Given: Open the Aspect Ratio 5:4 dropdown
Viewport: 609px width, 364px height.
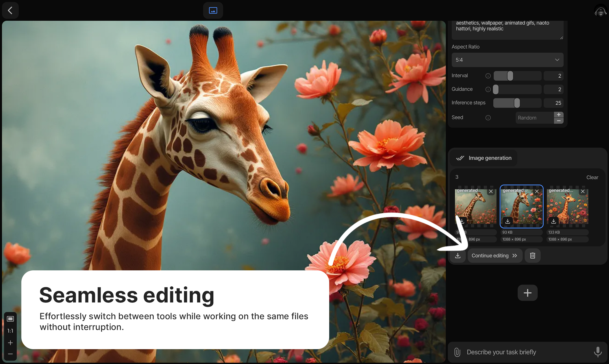Looking at the screenshot, I should click(507, 60).
